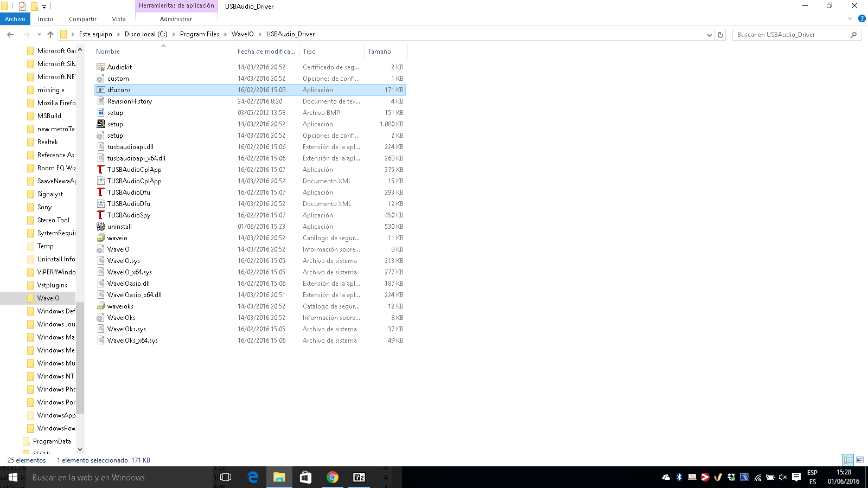Image resolution: width=868 pixels, height=488 pixels.
Task: Navigate to Este equipo in breadcrumb
Action: pos(95,34)
